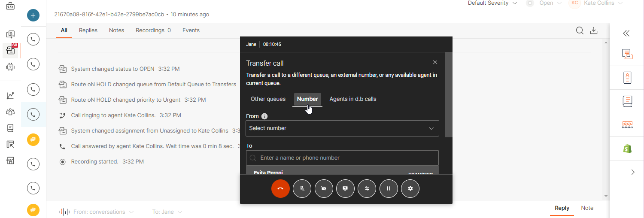The image size is (644, 218).
Task: Expand the 'To: Jane' recipient dropdown
Action: pos(167,212)
